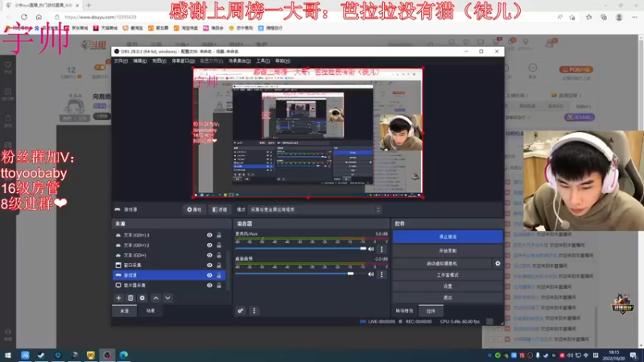This screenshot has width=644, height=362.
Task: Open 文件(F) menu in OBS
Action: coord(121,61)
